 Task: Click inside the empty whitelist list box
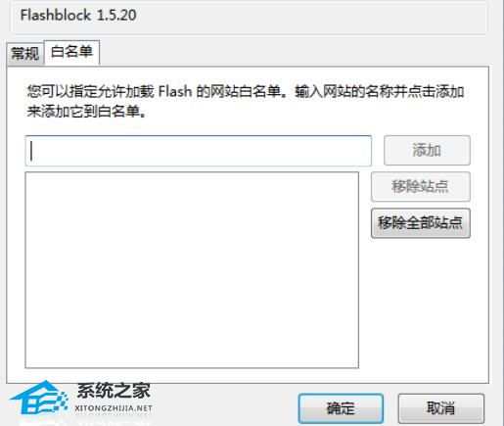click(192, 270)
